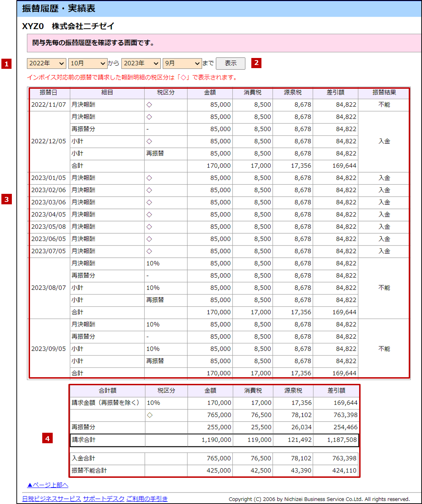This screenshot has height=504, width=422.
Task: Follow the ▲ページ上部へ link
Action: pyautogui.click(x=48, y=485)
